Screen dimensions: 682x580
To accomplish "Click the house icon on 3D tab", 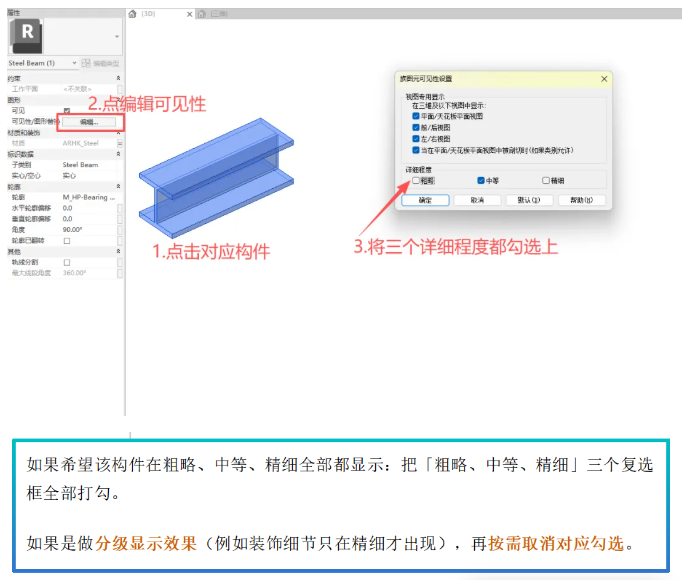I will tap(133, 14).
